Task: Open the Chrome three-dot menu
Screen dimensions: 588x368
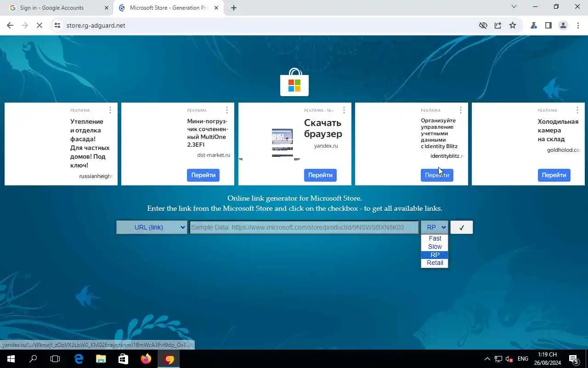Action: point(578,25)
